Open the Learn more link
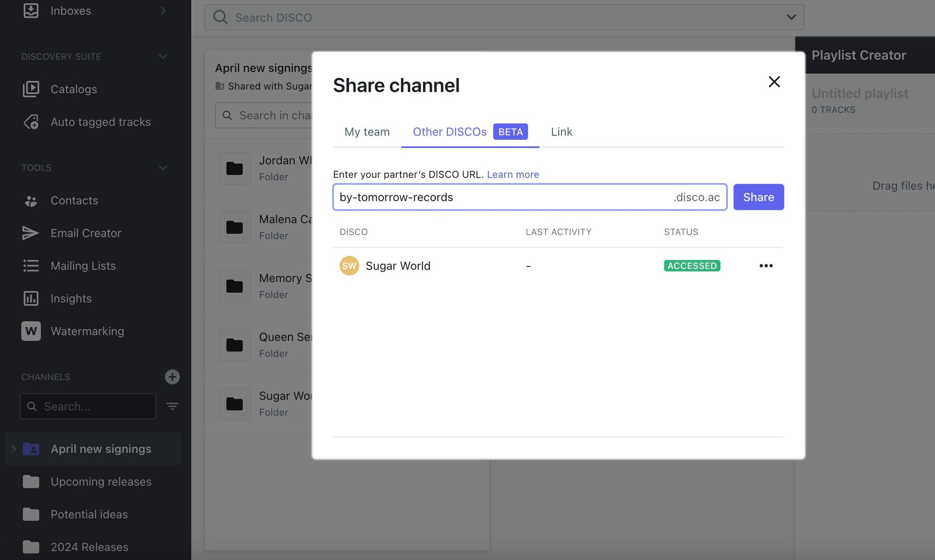 [513, 174]
